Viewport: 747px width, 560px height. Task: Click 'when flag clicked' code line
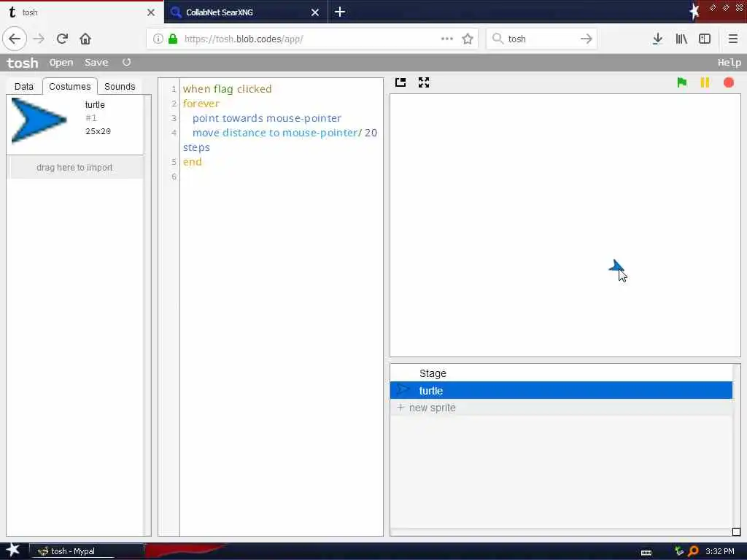click(228, 89)
